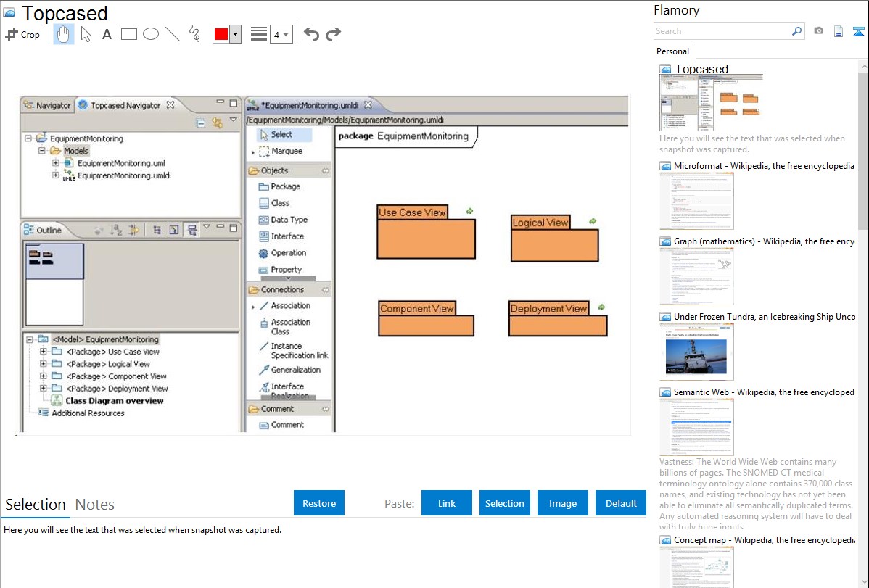
Task: Select Class Diagram overview in the Outline tree
Action: click(x=114, y=401)
